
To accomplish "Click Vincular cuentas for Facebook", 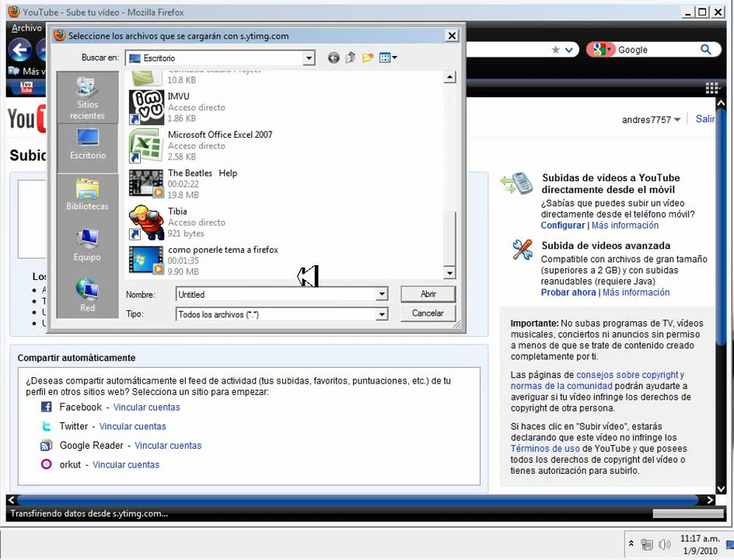I will pyautogui.click(x=146, y=408).
